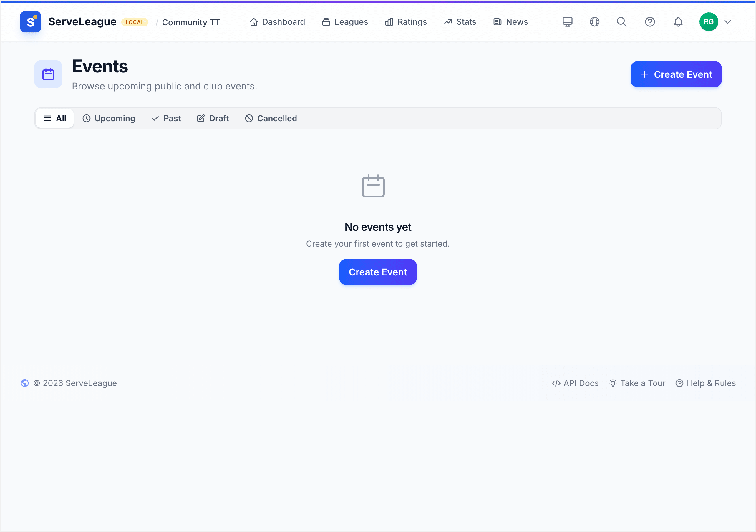Click the Events page heading
Viewport: 756px width, 532px height.
[x=100, y=66]
